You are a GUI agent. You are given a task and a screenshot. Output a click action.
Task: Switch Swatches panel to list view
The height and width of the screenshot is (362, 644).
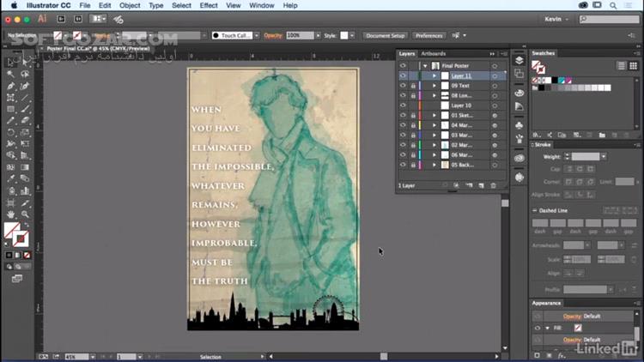click(x=622, y=66)
